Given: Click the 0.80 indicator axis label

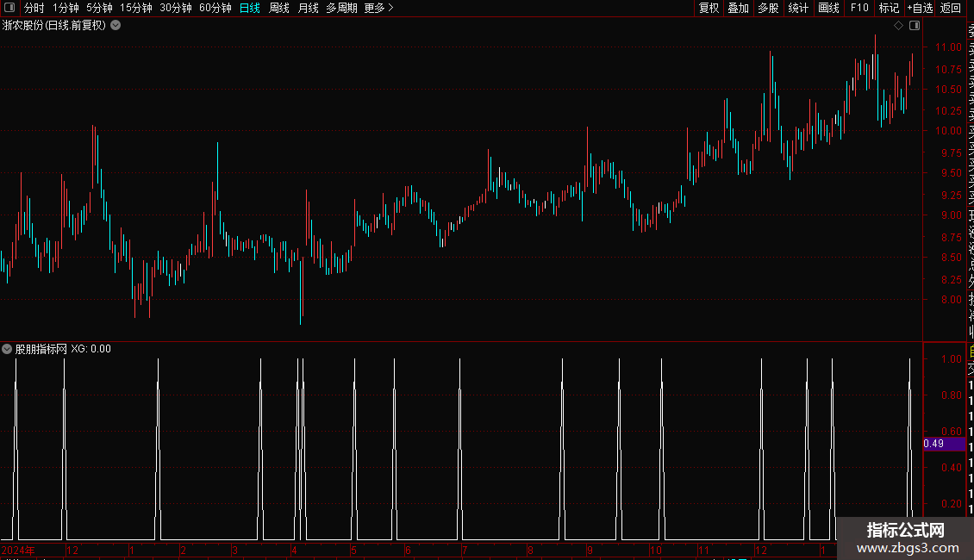Looking at the screenshot, I should click(x=951, y=395).
